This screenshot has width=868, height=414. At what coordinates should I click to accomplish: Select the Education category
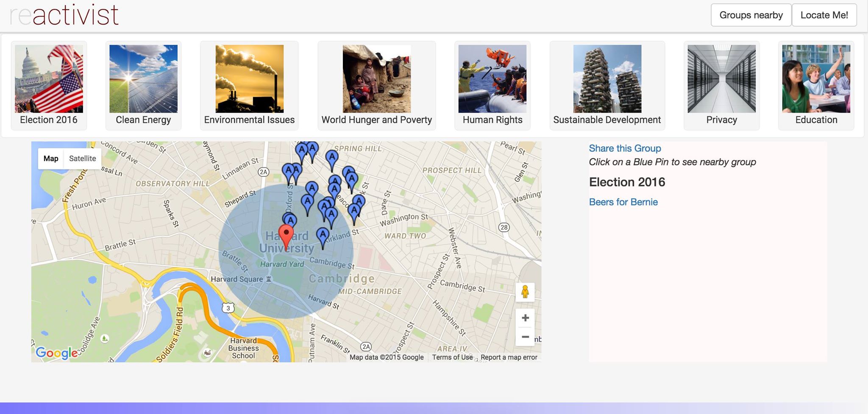coord(816,86)
